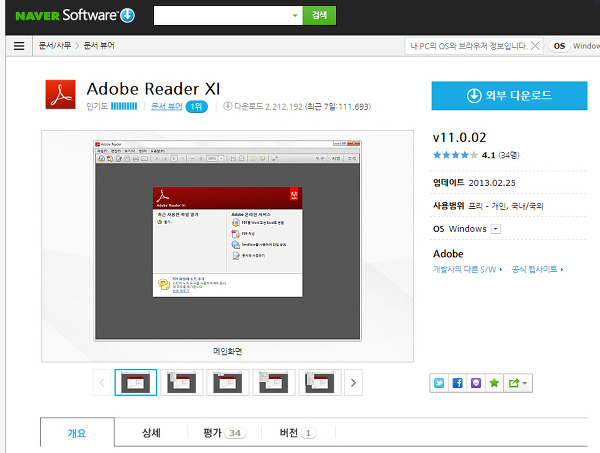The height and width of the screenshot is (453, 600).
Task: Click the Adobe Reader XI app icon
Action: tap(60, 95)
